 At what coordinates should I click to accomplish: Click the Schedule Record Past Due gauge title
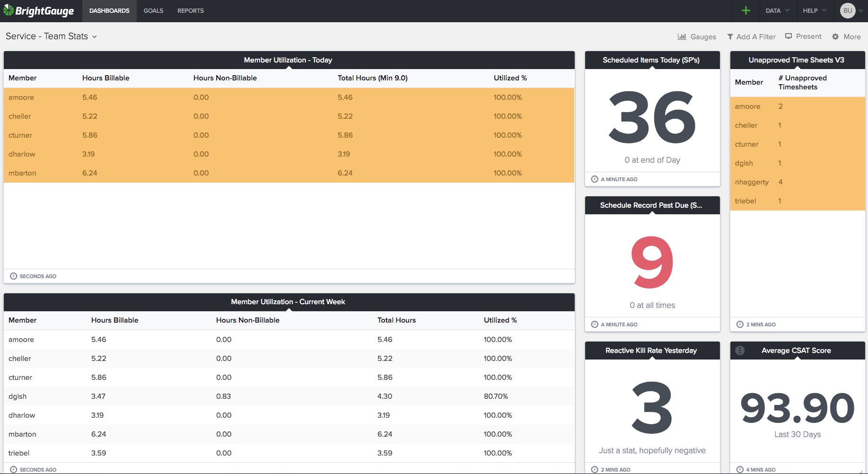[651, 205]
